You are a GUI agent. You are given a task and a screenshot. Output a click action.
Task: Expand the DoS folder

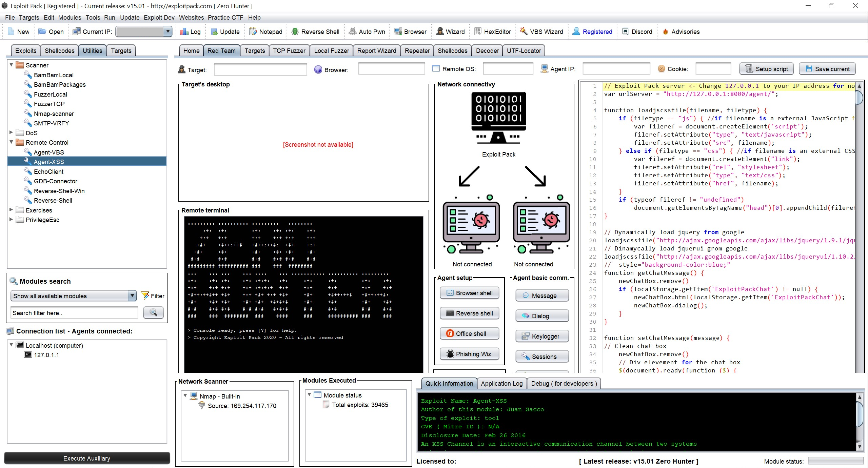pyautogui.click(x=11, y=132)
